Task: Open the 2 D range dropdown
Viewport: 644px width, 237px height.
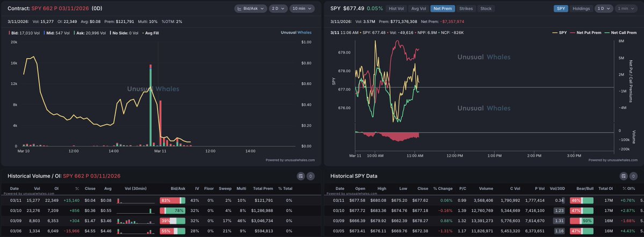Action: (x=278, y=8)
